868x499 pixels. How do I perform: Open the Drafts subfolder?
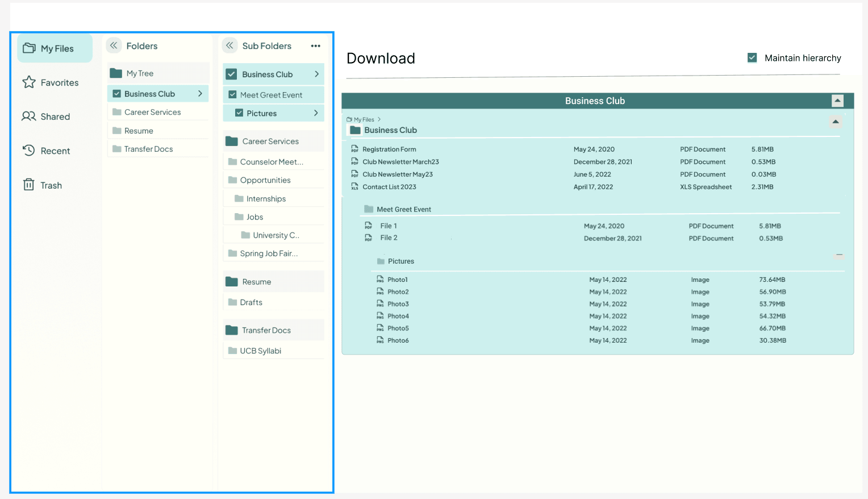[273, 302]
